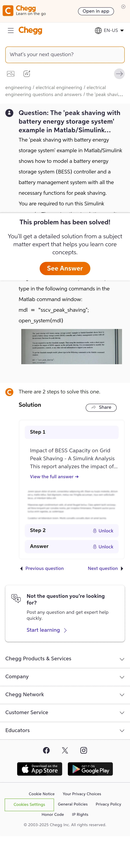Expand the Educators footer section
130x868 pixels.
click(x=65, y=730)
